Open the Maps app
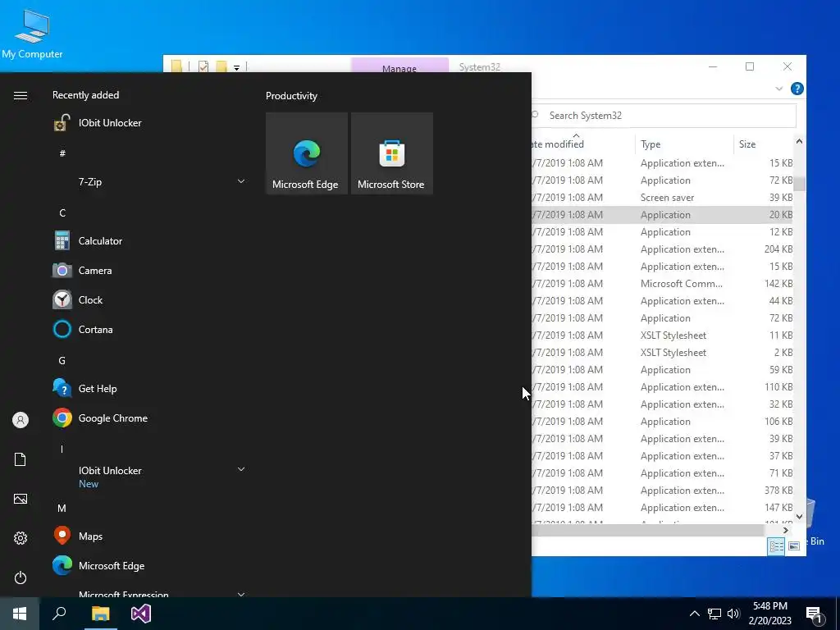 pos(148,536)
